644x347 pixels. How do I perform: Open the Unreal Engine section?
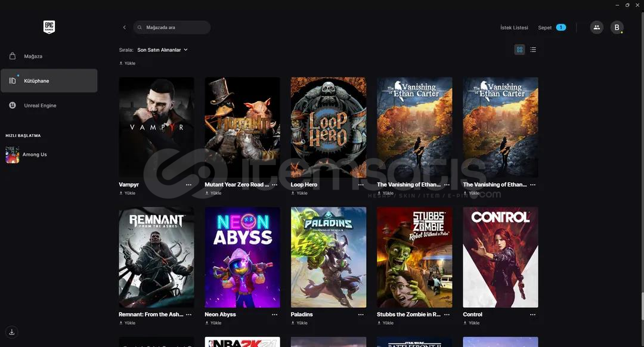pyautogui.click(x=49, y=106)
